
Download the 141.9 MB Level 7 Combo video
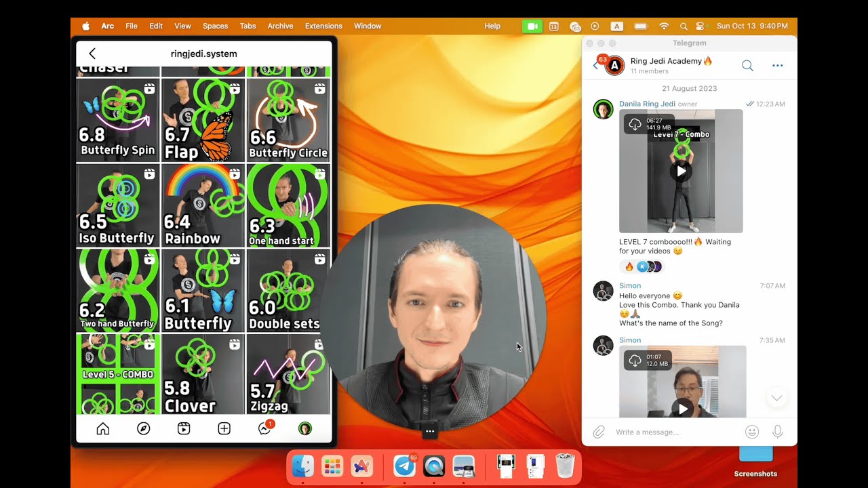pyautogui.click(x=635, y=124)
